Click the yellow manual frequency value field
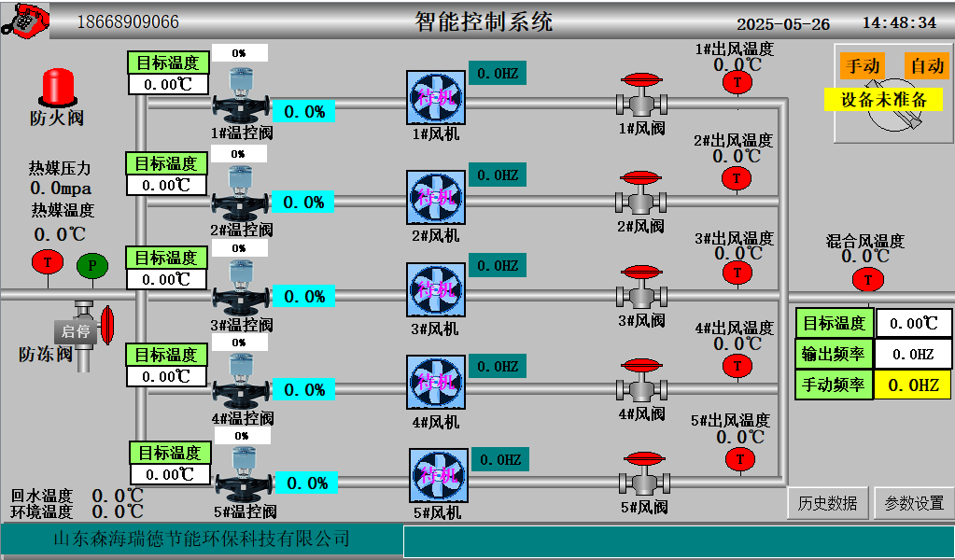The width and height of the screenshot is (955, 560). click(912, 385)
